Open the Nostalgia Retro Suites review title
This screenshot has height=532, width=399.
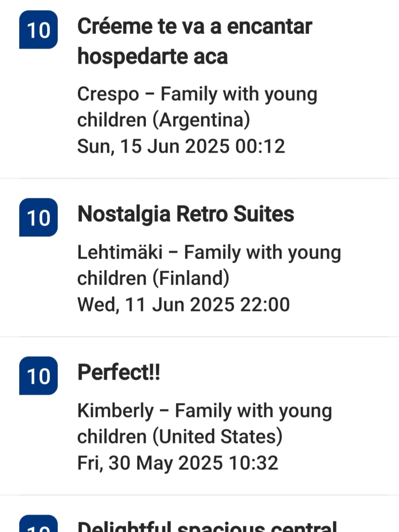[186, 214]
